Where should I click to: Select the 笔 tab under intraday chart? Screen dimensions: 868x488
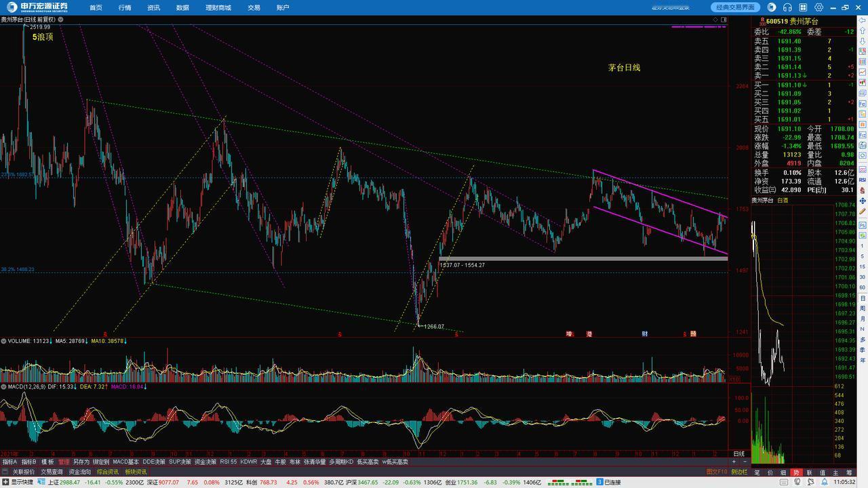click(x=757, y=472)
